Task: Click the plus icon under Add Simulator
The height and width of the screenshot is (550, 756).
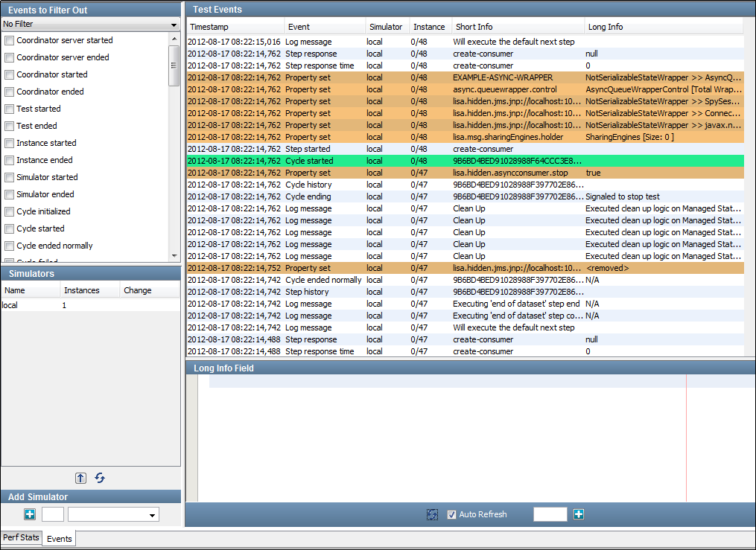Action: pos(30,514)
